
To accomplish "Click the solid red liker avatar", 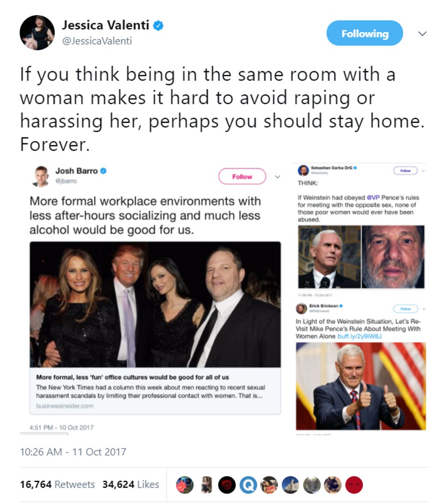I will click(354, 485).
